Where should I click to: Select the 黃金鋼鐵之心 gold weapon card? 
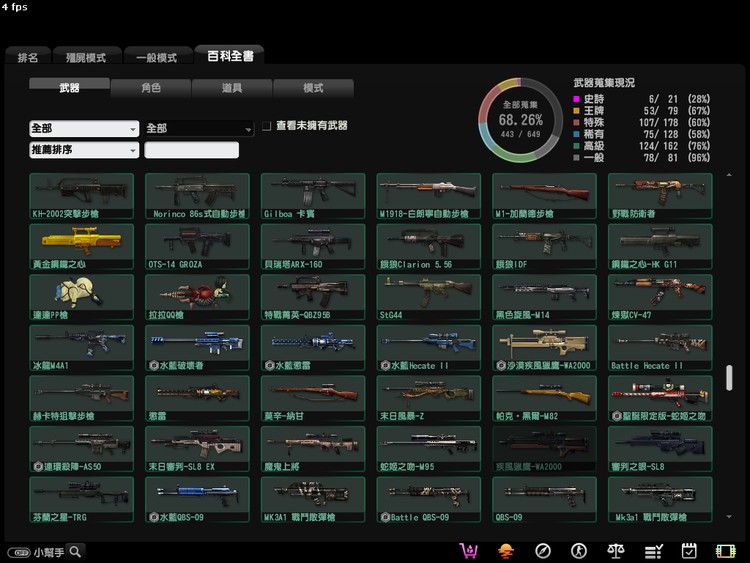tap(81, 247)
